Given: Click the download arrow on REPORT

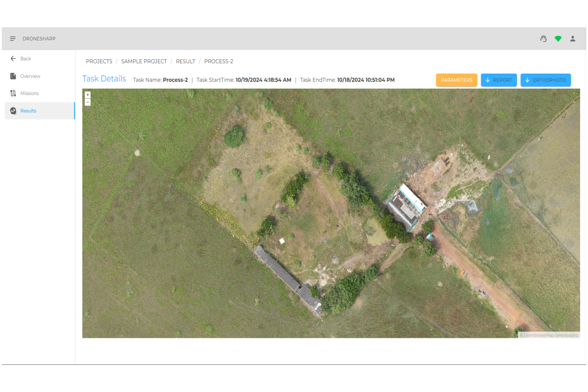Looking at the screenshot, I should pyautogui.click(x=487, y=80).
